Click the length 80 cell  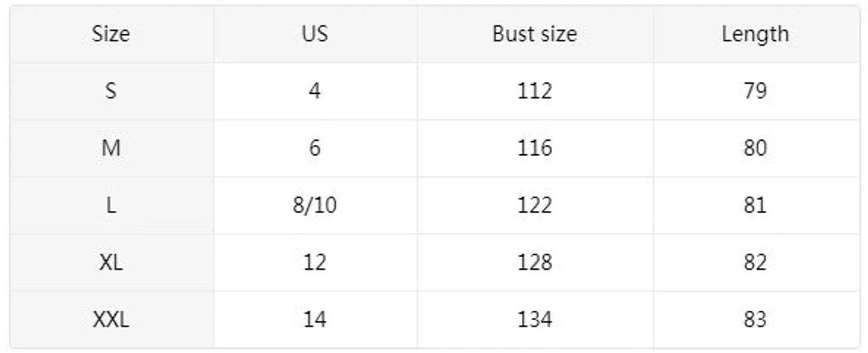point(755,148)
